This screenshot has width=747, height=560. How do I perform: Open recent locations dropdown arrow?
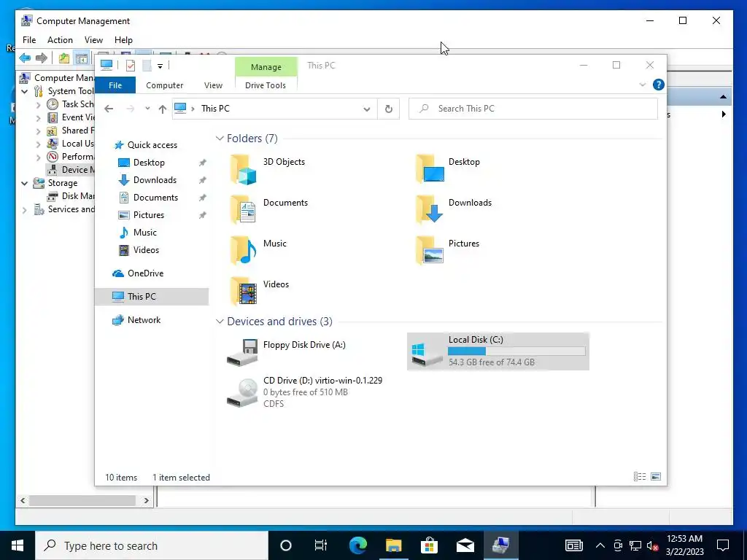point(147,109)
